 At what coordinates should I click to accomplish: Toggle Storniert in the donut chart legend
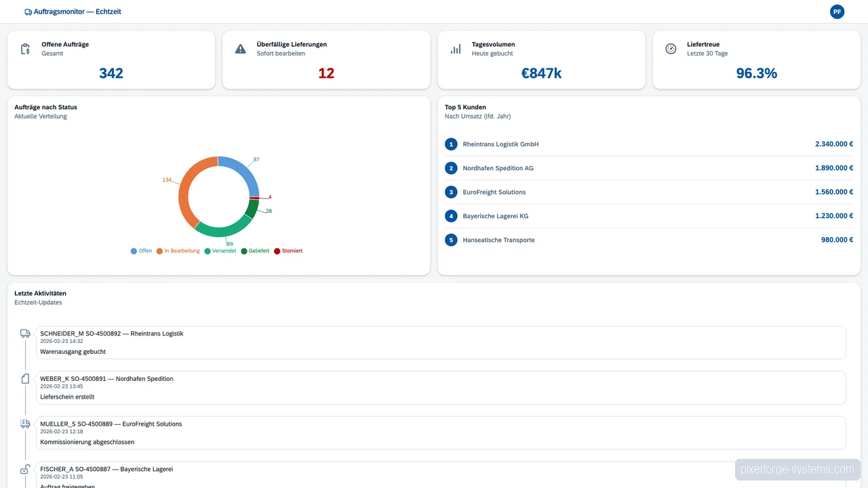coord(288,251)
